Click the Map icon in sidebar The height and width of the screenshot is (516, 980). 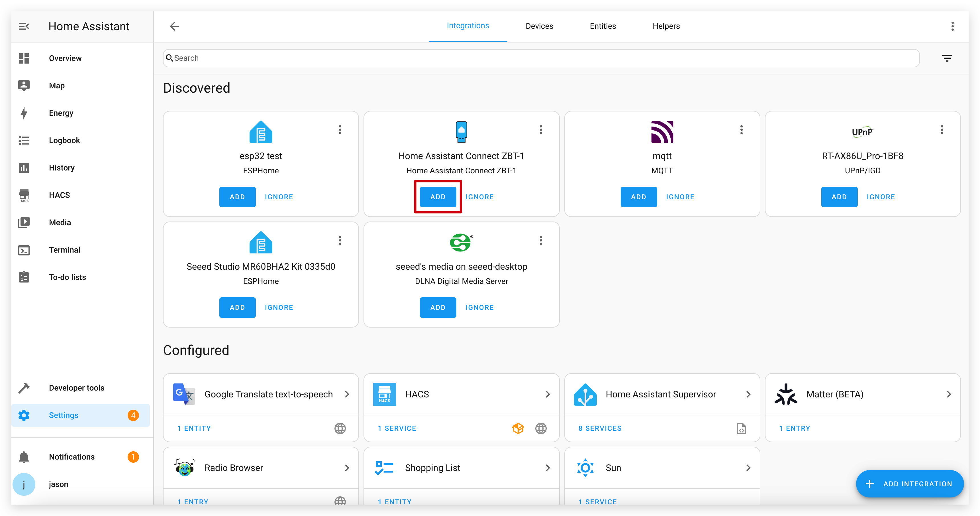(x=24, y=86)
